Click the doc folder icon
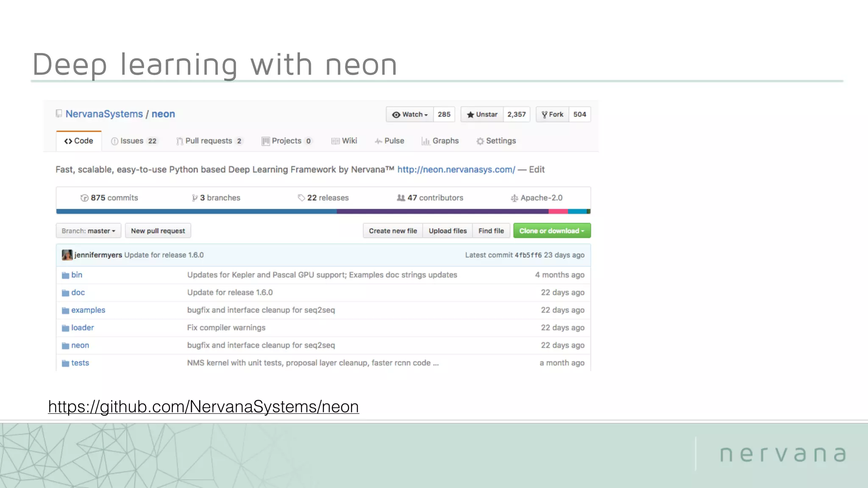 point(65,293)
